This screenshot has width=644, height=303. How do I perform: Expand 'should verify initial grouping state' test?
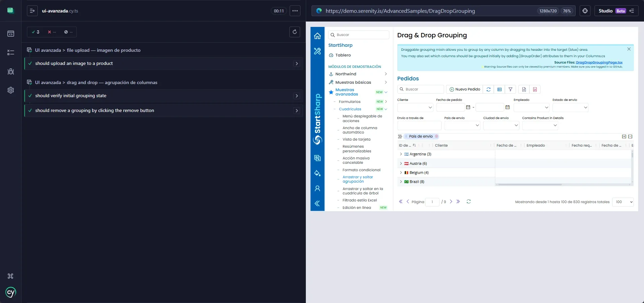pyautogui.click(x=297, y=96)
